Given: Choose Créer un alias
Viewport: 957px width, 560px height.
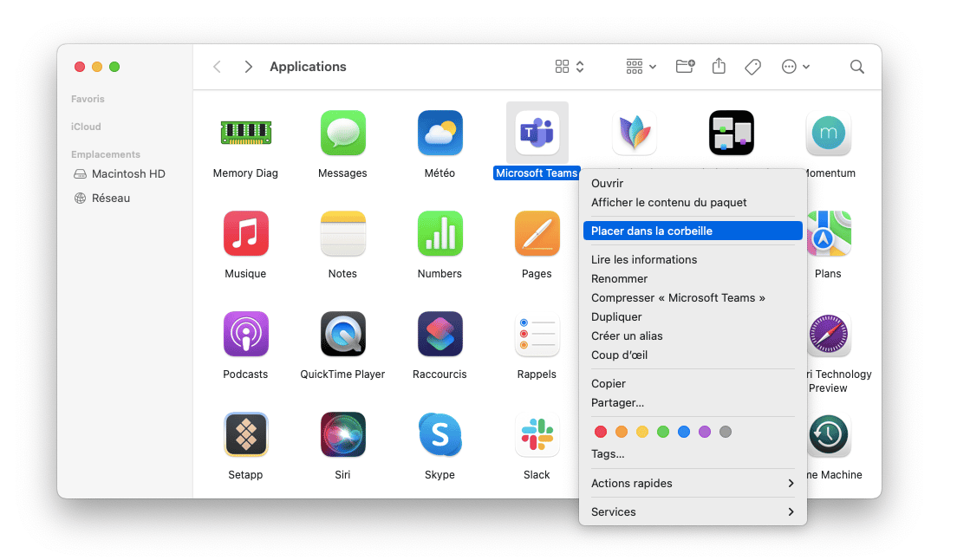Looking at the screenshot, I should point(693,336).
